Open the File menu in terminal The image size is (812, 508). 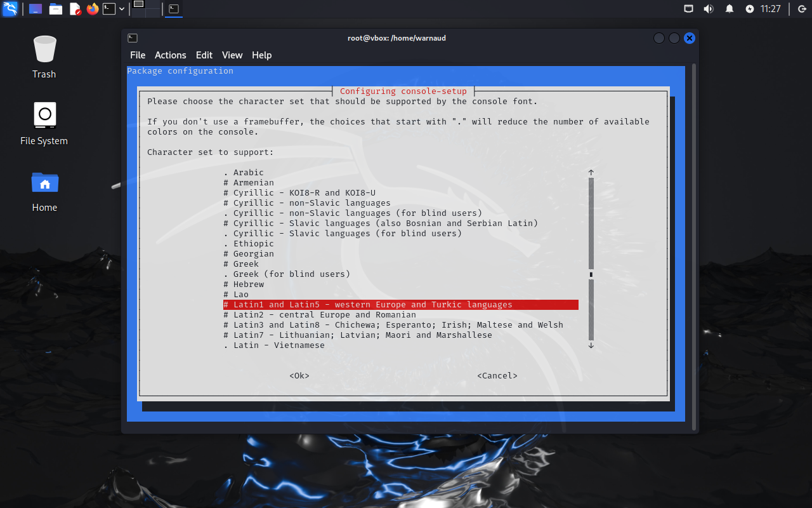pos(138,55)
